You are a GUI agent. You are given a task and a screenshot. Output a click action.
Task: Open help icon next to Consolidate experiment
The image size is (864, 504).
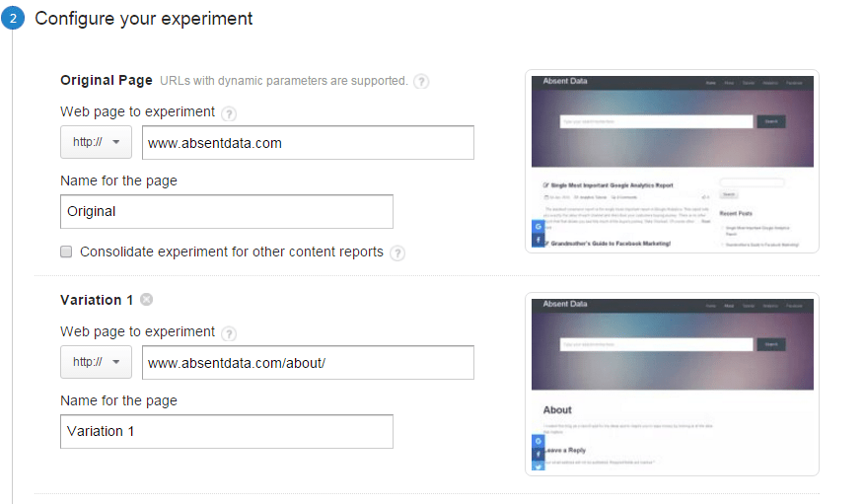(x=397, y=252)
